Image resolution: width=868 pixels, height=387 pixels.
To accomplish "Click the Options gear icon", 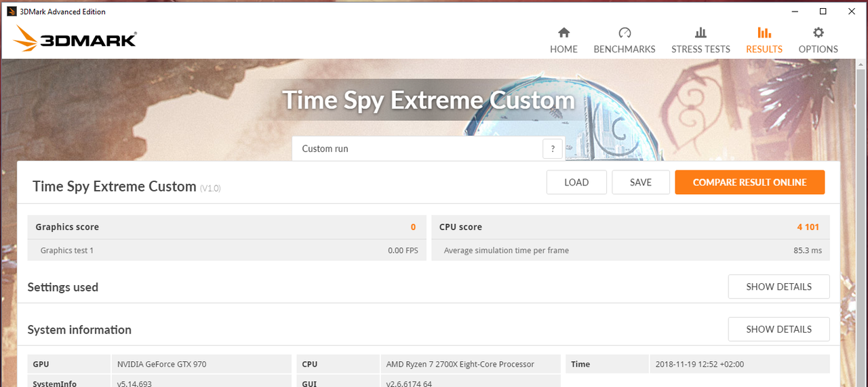I will (x=818, y=33).
